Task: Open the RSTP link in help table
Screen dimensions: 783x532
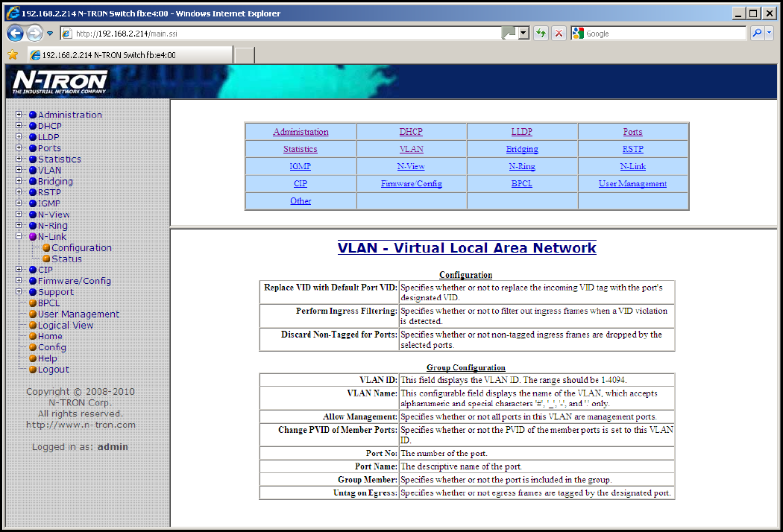Action: point(632,149)
